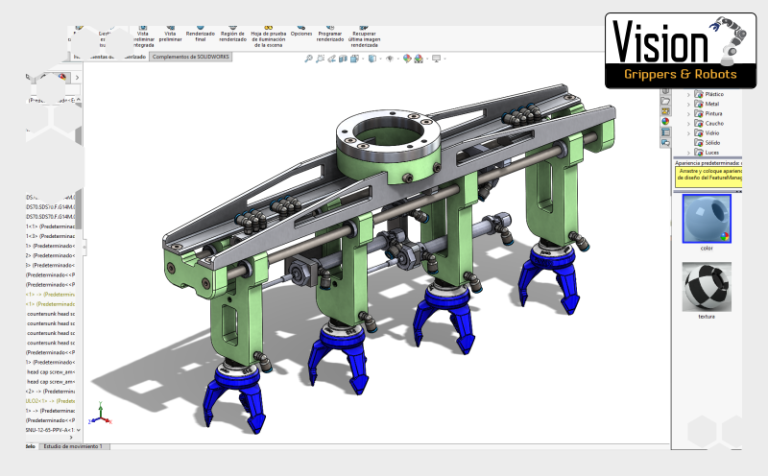This screenshot has height=476, width=768.
Task: Click the SNU-12-65-PPV-A component in feature tree
Action: pos(50,430)
